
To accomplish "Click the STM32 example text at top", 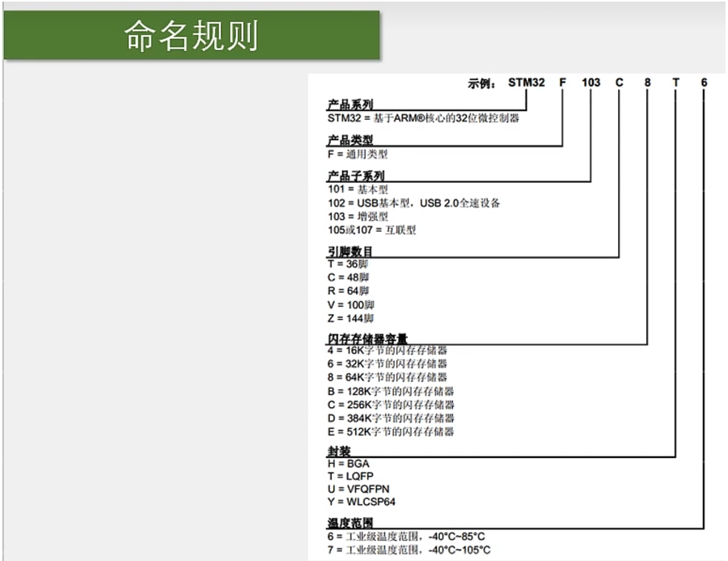I will [527, 83].
